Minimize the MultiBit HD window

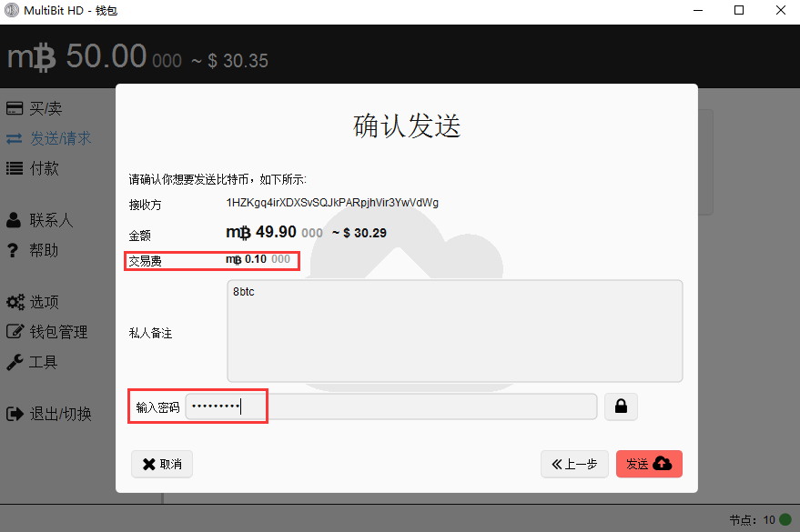(698, 10)
